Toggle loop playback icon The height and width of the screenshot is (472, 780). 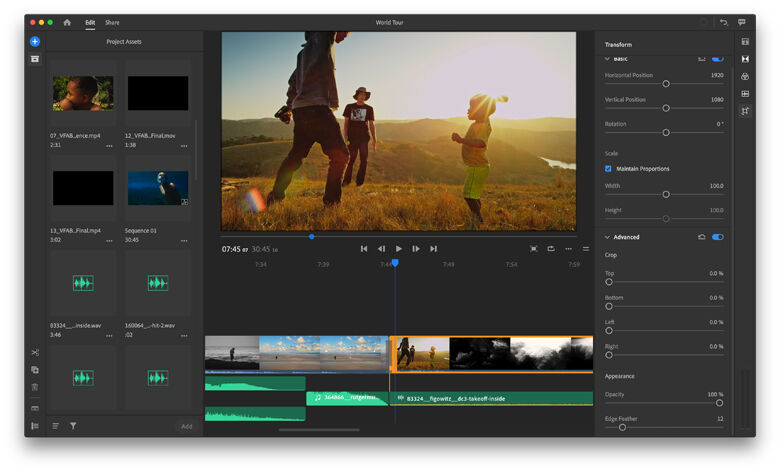(551, 249)
